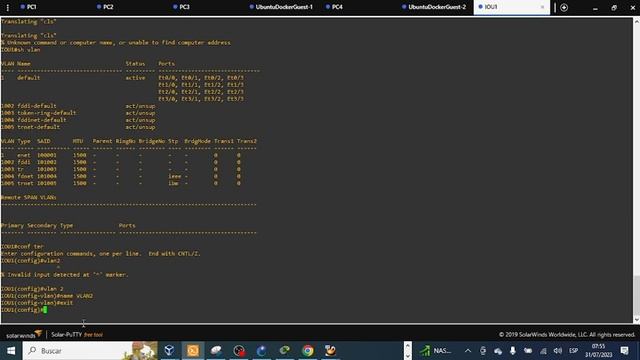Switch to the PC4 session tab
This screenshot has width=640, height=360.
click(x=334, y=7)
